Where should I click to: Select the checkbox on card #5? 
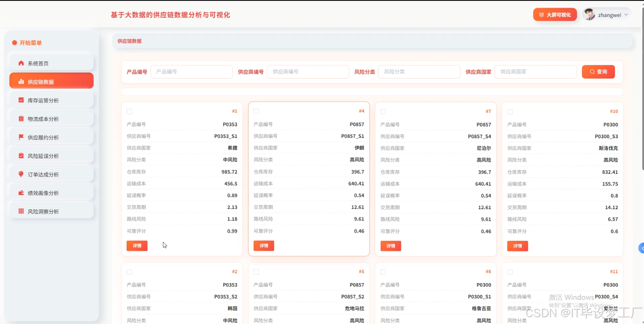pos(256,272)
